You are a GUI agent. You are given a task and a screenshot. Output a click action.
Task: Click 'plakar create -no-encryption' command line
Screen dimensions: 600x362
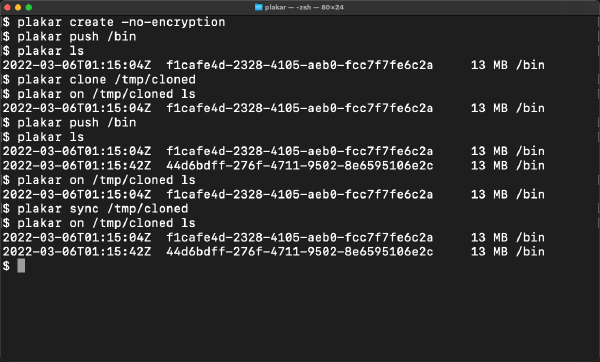121,22
